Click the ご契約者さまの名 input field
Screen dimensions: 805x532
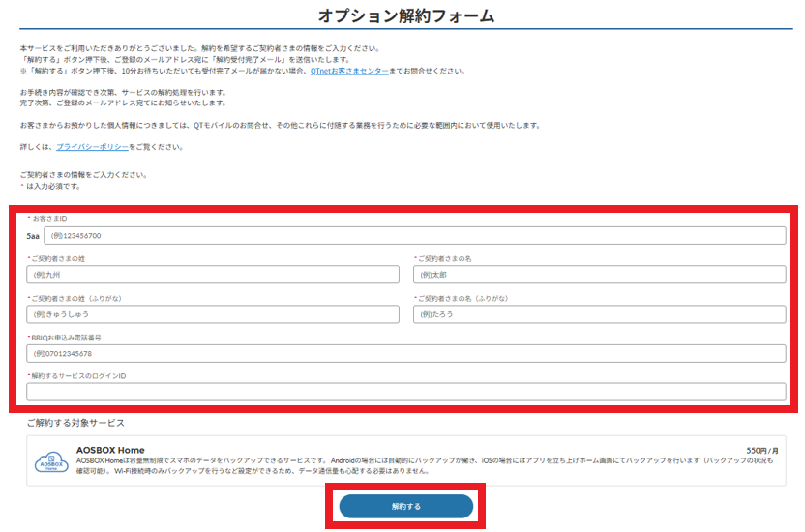(599, 275)
